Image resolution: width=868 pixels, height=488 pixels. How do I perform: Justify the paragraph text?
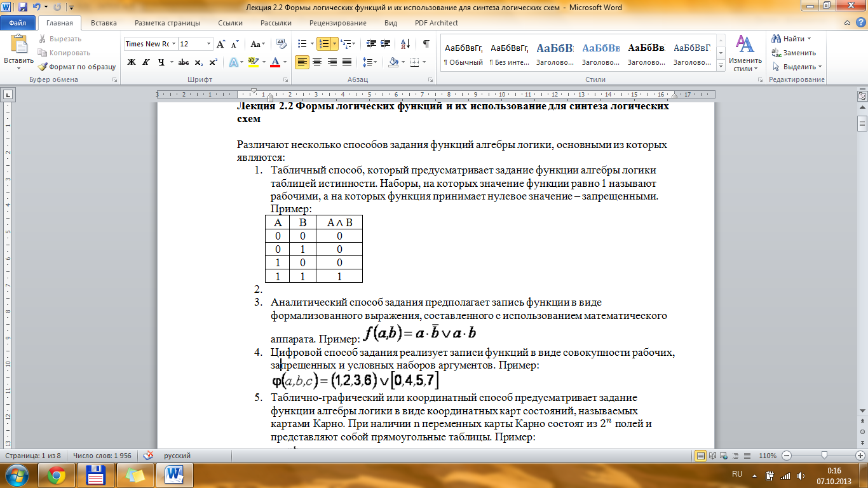pos(347,62)
